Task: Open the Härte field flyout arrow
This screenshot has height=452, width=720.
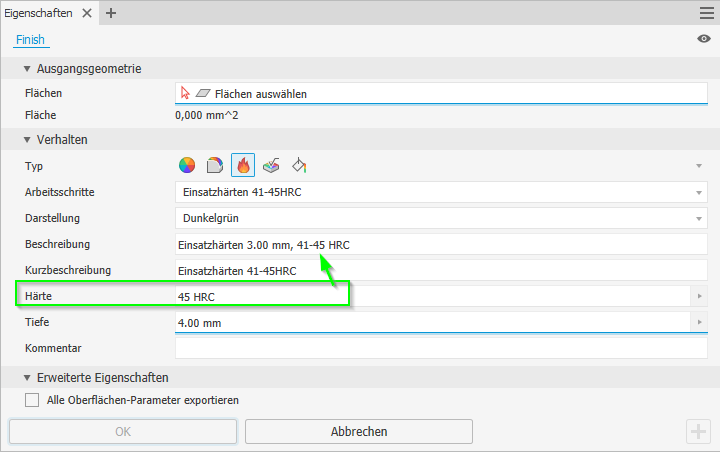Action: click(699, 296)
